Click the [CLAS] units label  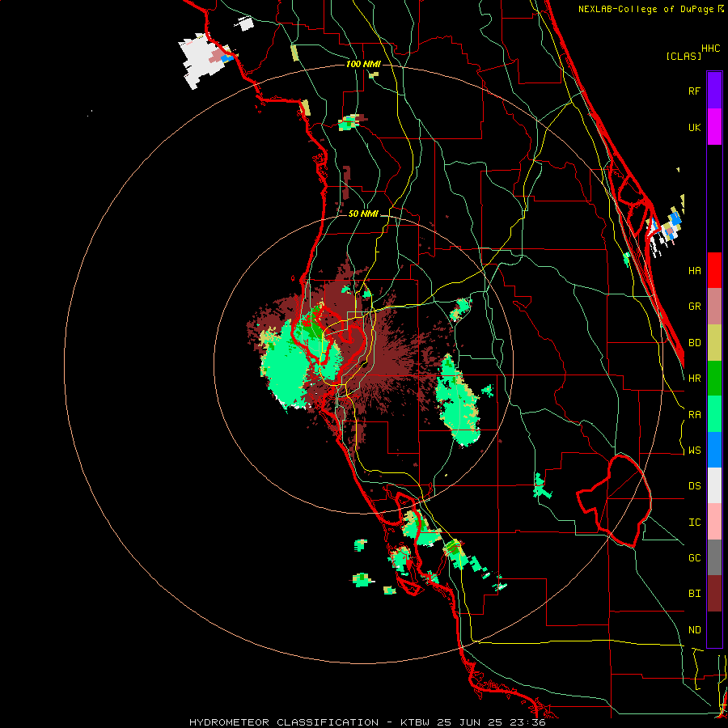click(x=684, y=56)
